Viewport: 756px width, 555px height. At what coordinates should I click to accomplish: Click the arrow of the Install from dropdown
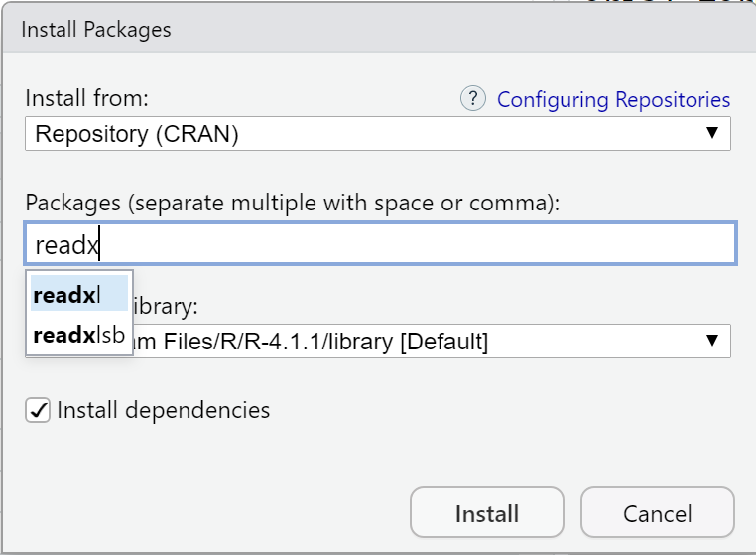click(x=711, y=134)
